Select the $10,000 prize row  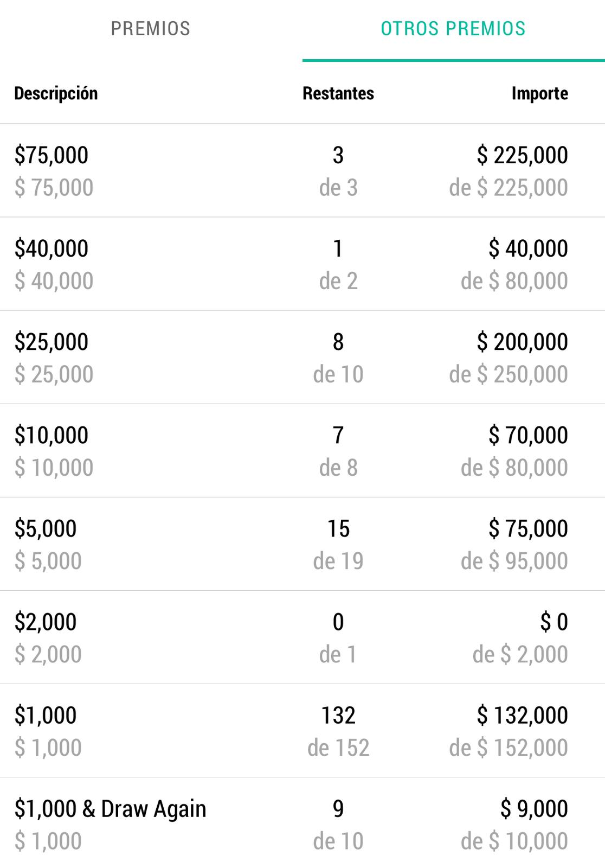[x=302, y=451]
